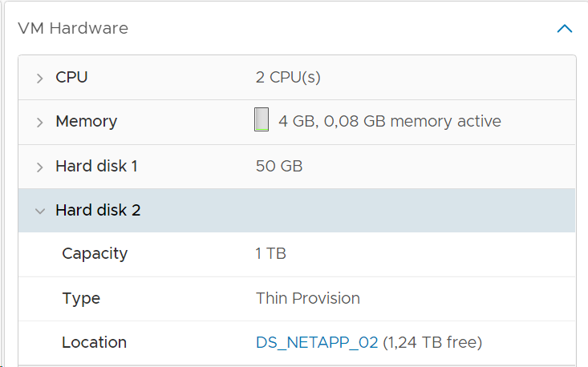Image resolution: width=588 pixels, height=367 pixels.
Task: Click the 1 TB capacity value
Action: click(x=271, y=253)
